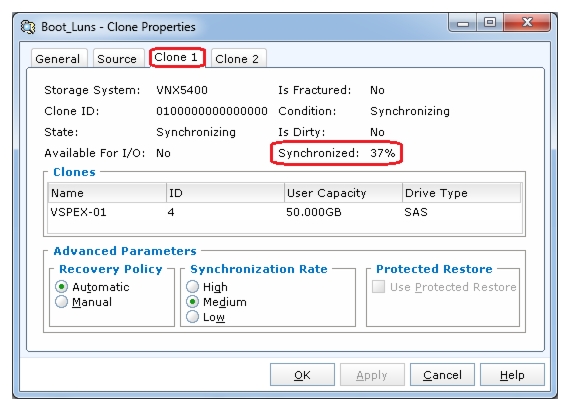Maximize the Boot_Luns dialog window
This screenshot has width=571, height=412.
point(489,23)
